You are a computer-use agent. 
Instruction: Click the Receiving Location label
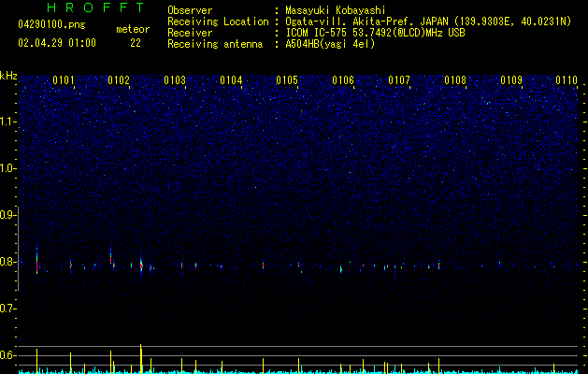(218, 22)
